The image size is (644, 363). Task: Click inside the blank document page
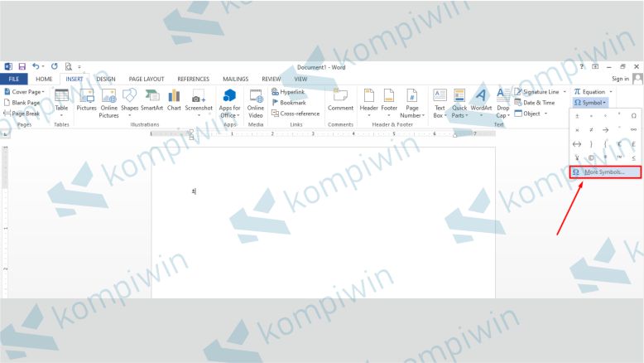coord(323,222)
